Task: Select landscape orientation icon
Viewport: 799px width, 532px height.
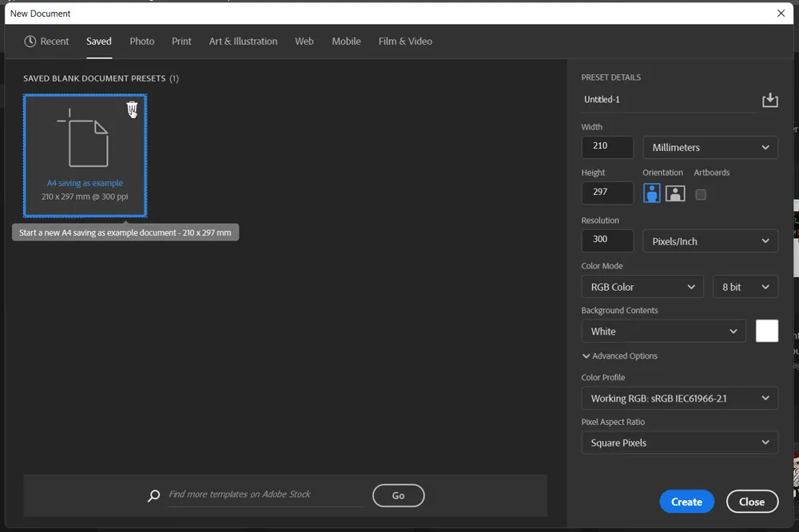Action: (675, 193)
